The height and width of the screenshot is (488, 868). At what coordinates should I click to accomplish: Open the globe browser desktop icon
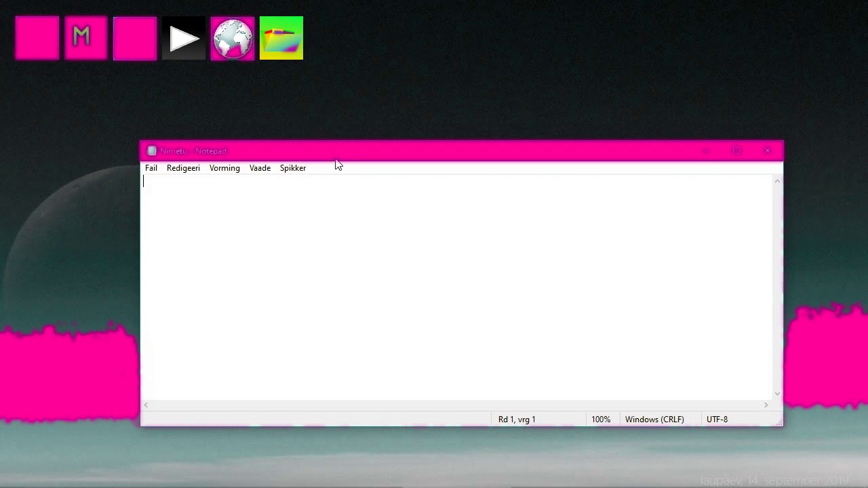click(x=233, y=39)
